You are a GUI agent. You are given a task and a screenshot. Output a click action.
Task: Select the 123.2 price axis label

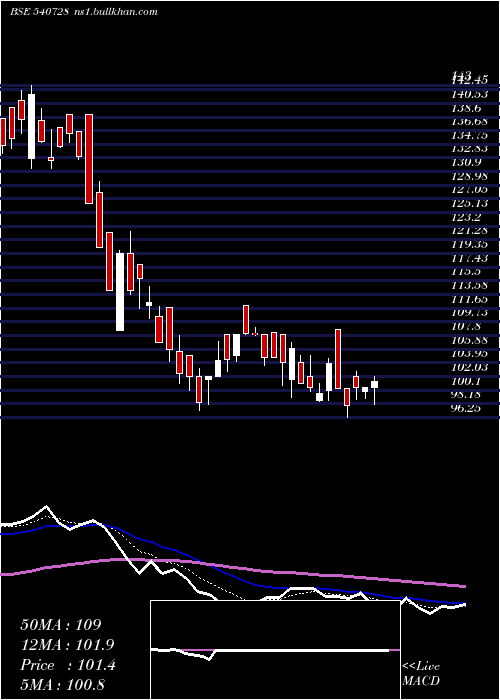465,217
